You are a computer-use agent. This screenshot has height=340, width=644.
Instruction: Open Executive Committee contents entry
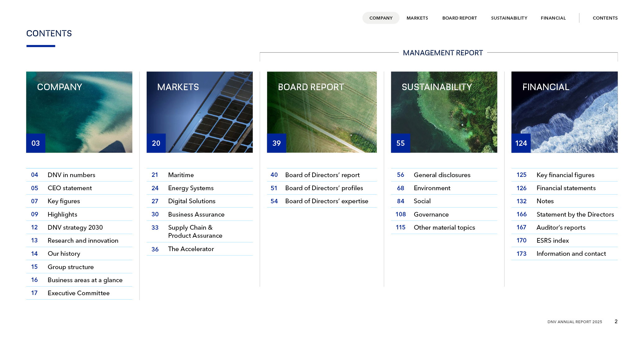click(78, 293)
